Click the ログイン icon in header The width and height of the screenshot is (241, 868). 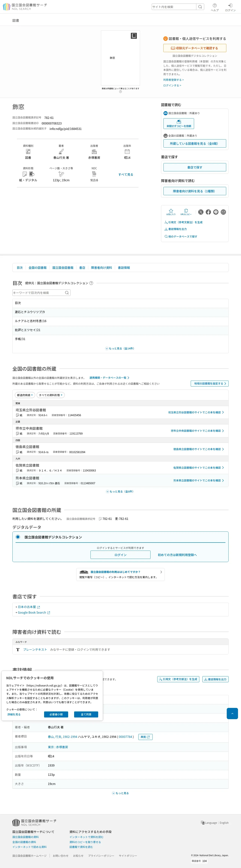click(230, 7)
